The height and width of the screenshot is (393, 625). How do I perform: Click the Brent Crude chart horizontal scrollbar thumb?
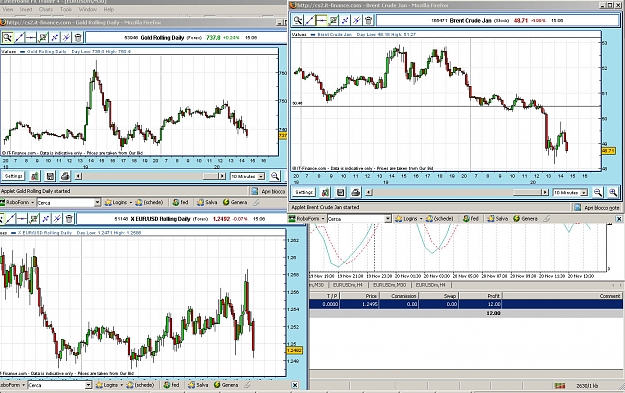coord(526,193)
